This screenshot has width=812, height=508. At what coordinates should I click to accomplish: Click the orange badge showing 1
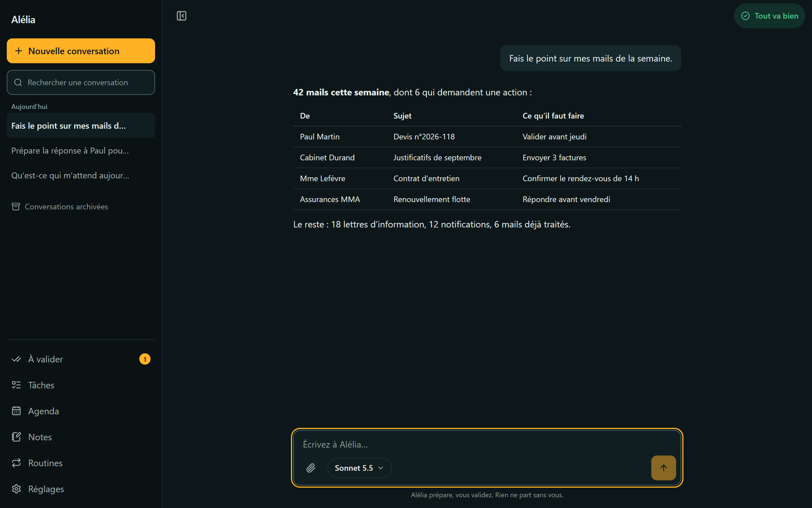click(145, 359)
